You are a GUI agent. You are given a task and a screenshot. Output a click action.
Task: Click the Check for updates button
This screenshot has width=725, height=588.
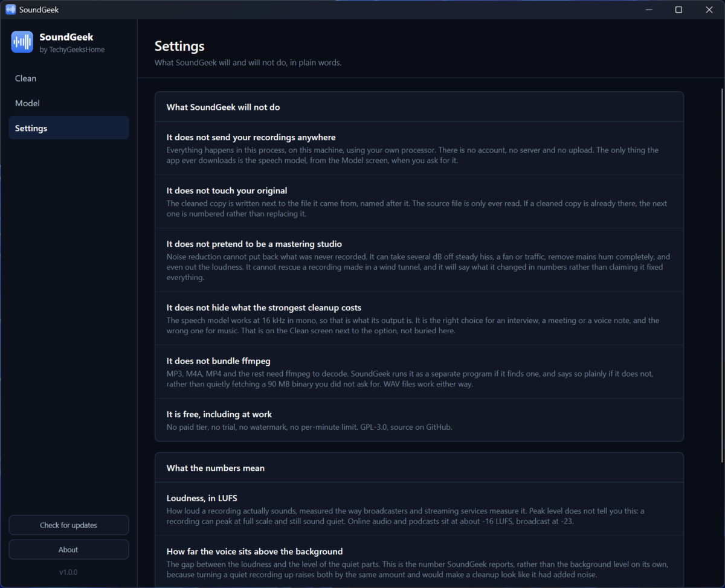pyautogui.click(x=69, y=525)
